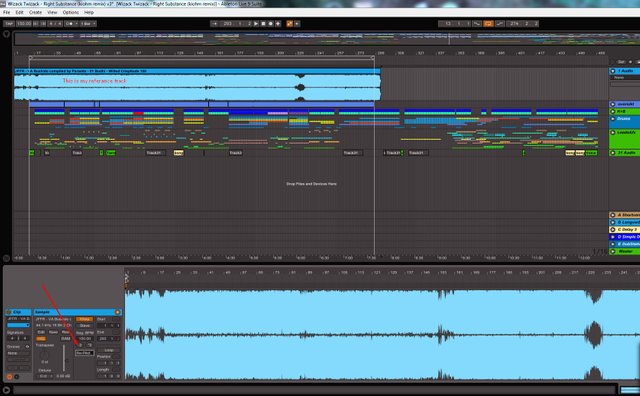Unfold the B return track
Viewport: 640px width, 396px height.
coord(613,222)
